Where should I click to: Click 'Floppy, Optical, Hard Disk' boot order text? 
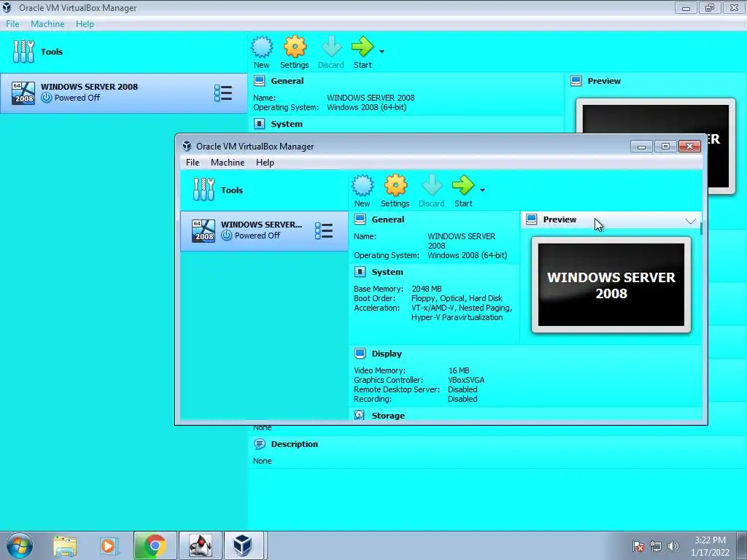click(x=457, y=298)
